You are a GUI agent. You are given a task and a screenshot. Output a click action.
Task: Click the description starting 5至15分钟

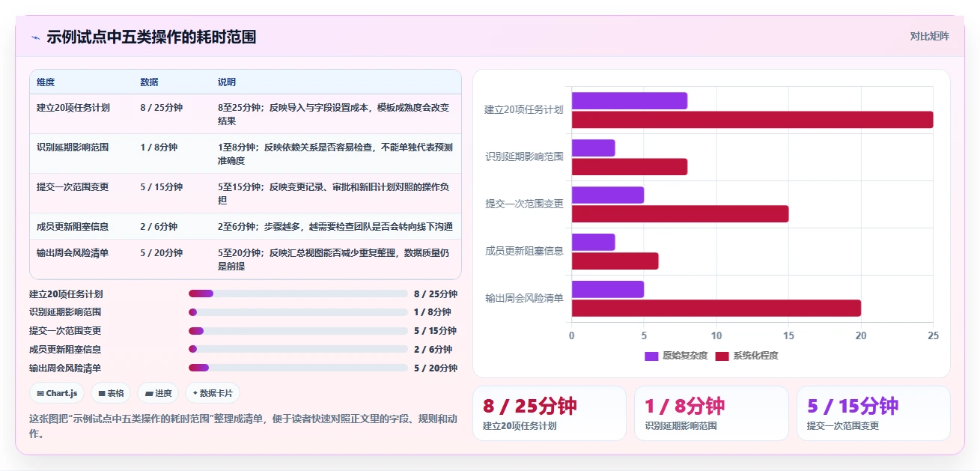pos(334,193)
